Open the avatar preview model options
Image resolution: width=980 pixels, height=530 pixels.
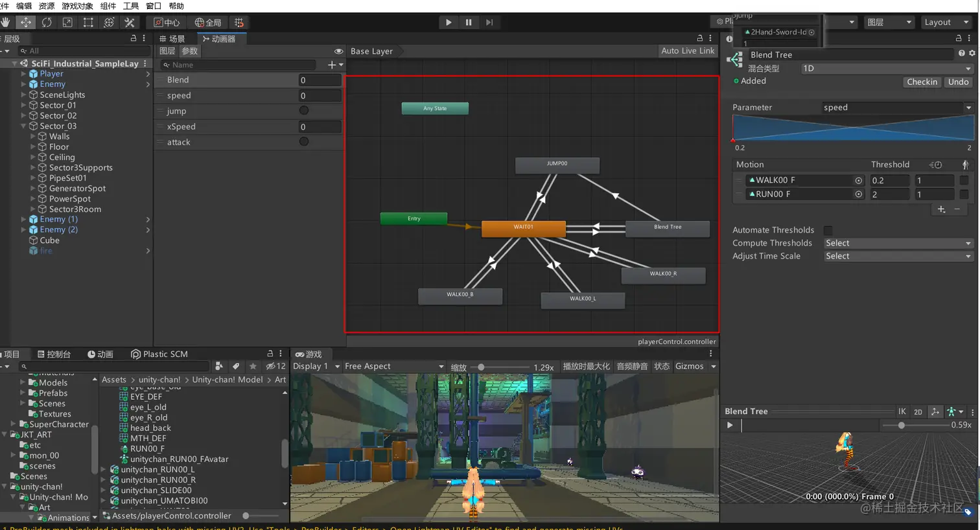pos(955,411)
